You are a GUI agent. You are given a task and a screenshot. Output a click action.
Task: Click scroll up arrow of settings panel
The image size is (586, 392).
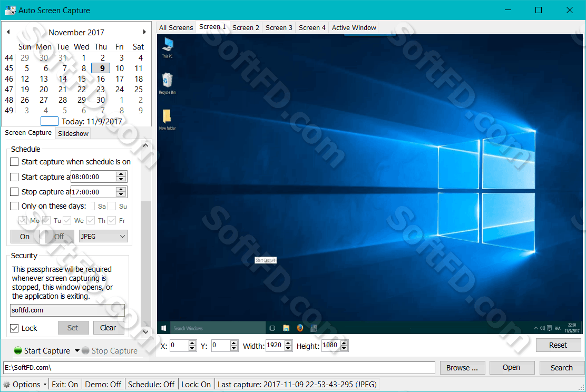point(146,145)
